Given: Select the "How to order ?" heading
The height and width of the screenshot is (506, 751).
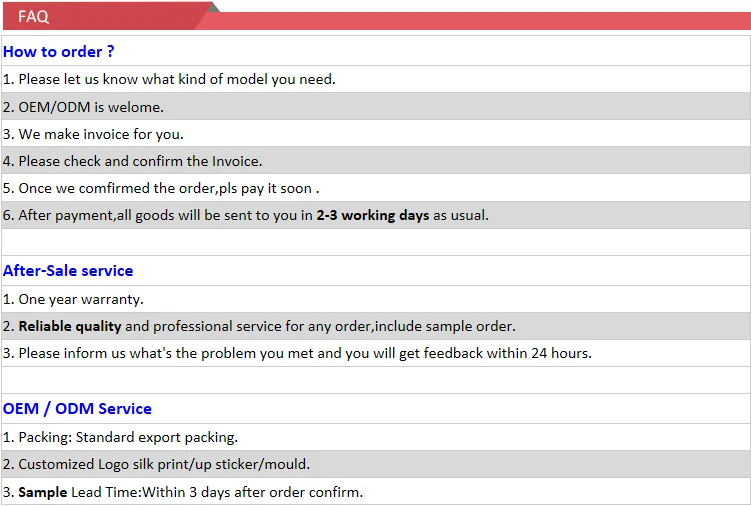Looking at the screenshot, I should click(x=59, y=52).
